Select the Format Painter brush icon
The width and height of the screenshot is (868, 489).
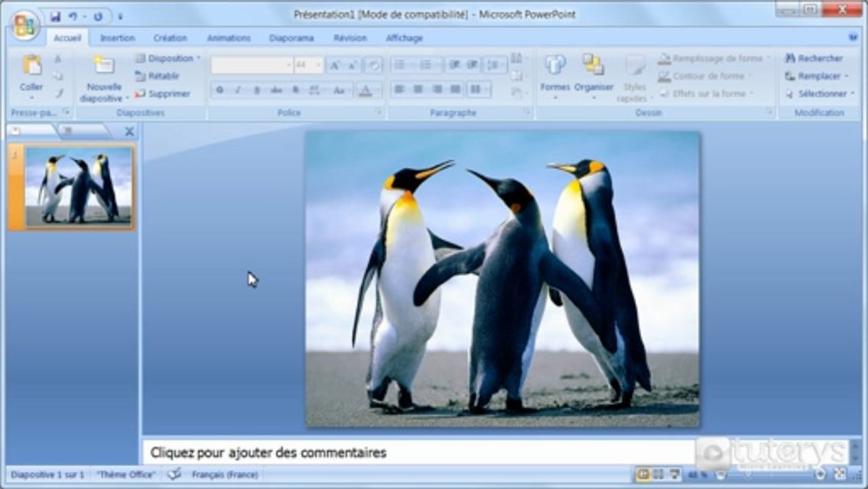(x=58, y=94)
